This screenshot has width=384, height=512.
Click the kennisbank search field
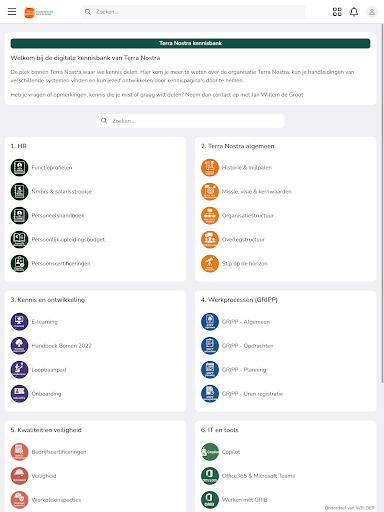190,121
